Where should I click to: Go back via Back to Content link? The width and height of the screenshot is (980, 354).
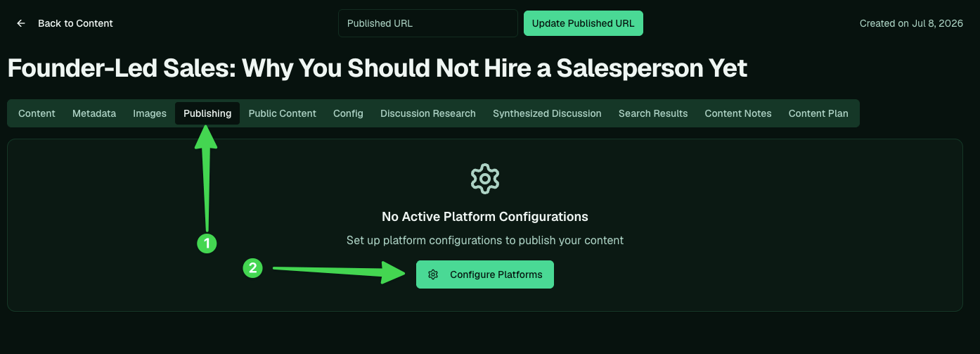tap(75, 23)
